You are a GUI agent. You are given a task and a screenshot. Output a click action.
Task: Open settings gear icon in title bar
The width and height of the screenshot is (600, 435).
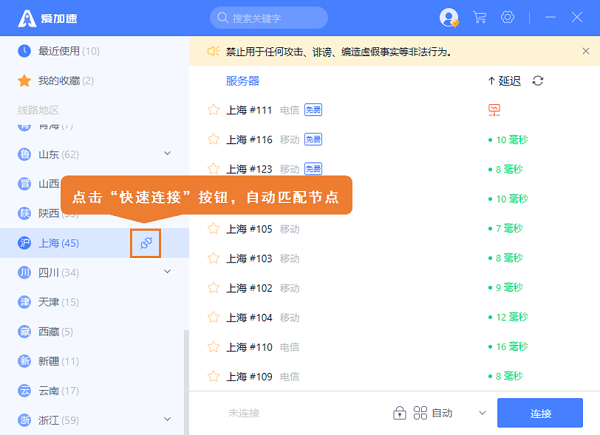click(508, 18)
